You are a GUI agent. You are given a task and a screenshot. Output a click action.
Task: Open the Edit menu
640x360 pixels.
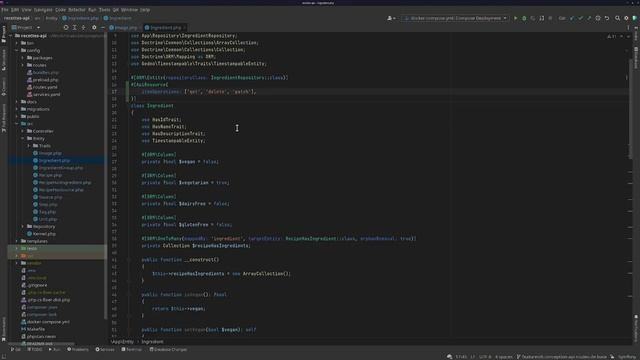[15, 9]
